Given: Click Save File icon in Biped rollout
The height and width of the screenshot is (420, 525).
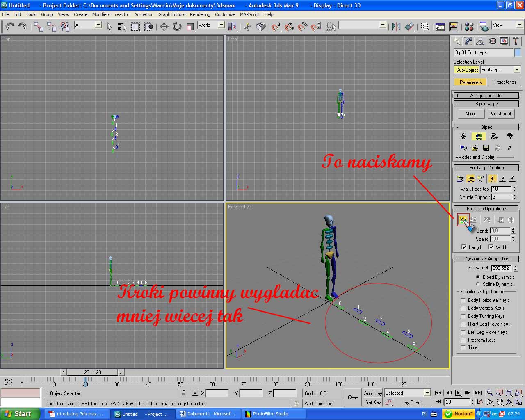Looking at the screenshot, I should (486, 148).
